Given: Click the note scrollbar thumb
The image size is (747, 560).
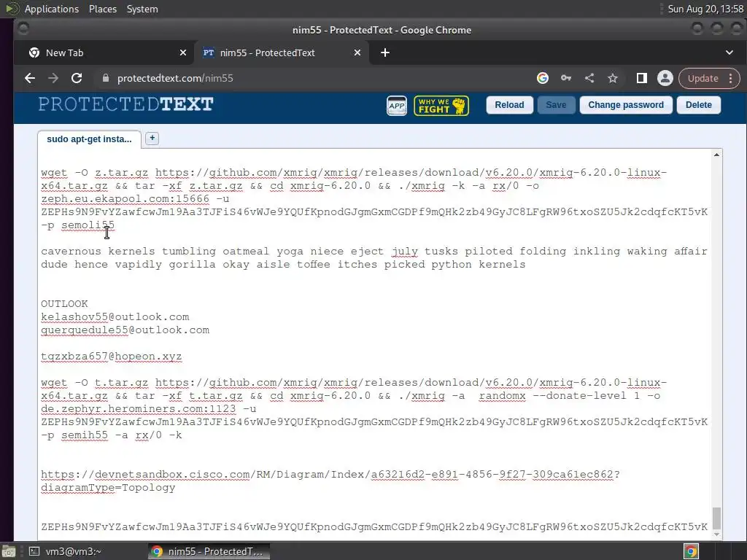Looking at the screenshot, I should (x=716, y=518).
